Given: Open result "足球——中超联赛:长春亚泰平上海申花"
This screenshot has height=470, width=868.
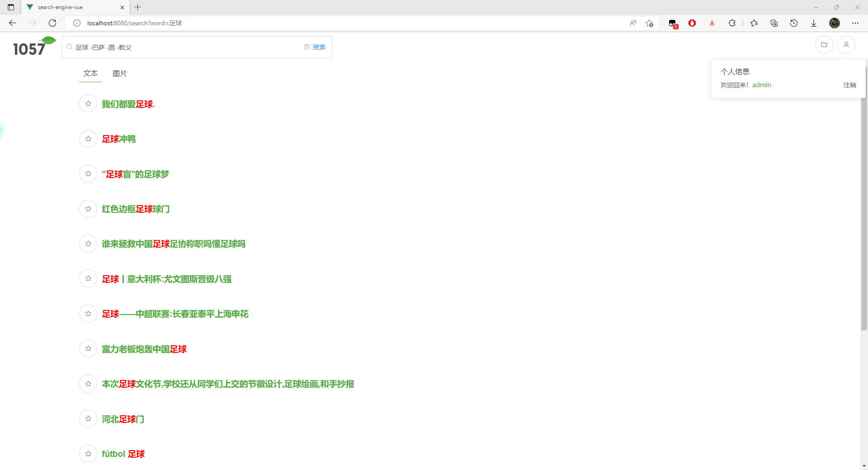Looking at the screenshot, I should coord(175,314).
